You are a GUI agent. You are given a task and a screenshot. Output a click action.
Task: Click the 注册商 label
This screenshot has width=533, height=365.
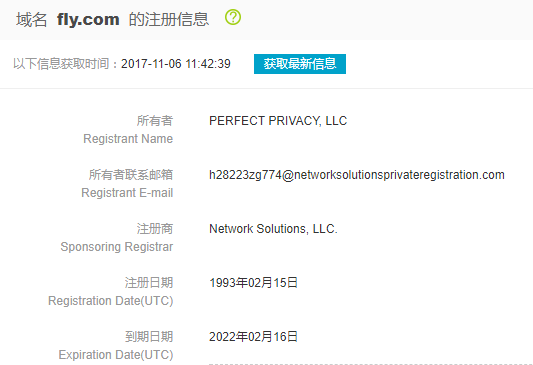(x=155, y=229)
